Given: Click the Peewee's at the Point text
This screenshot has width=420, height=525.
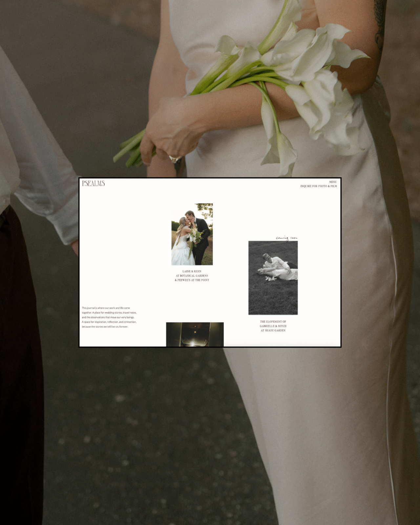Looking at the screenshot, I should [x=192, y=280].
